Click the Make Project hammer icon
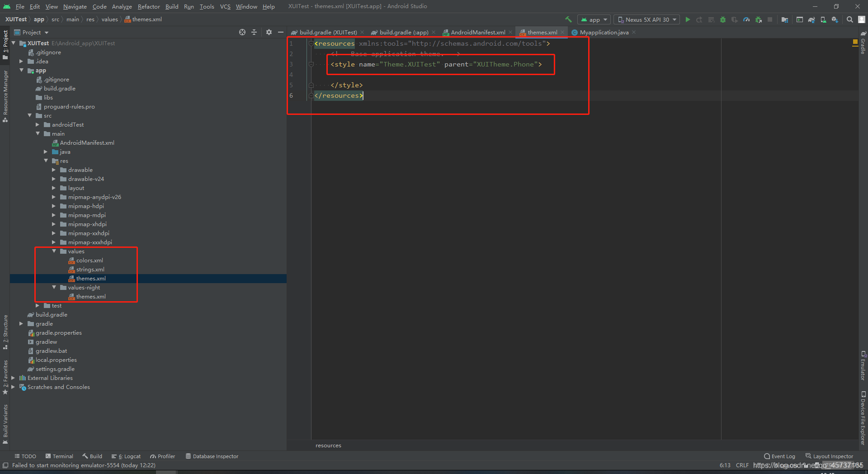The width and height of the screenshot is (868, 474). 568,19
